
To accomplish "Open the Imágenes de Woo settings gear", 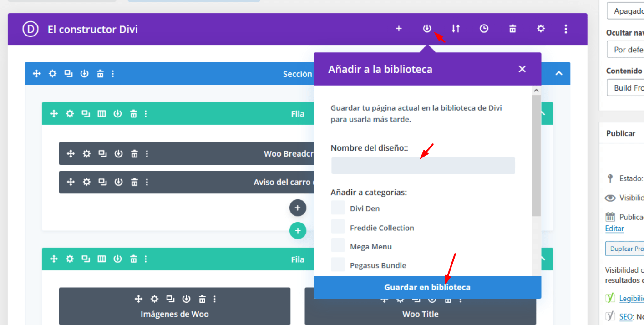I will 154,299.
